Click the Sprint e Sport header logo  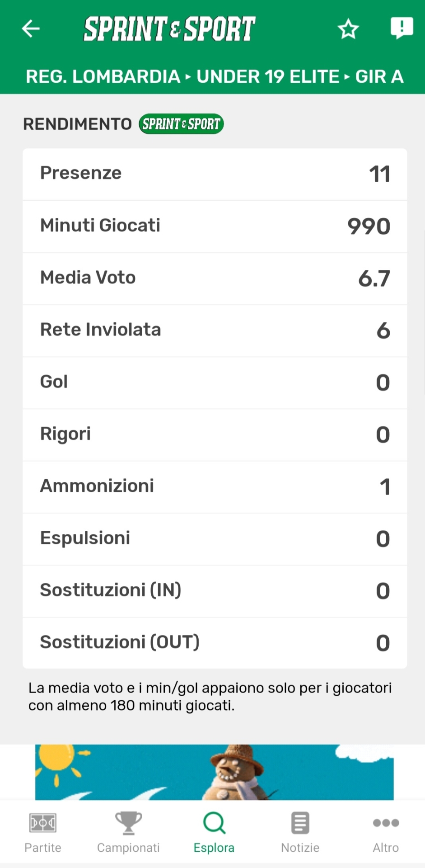169,29
